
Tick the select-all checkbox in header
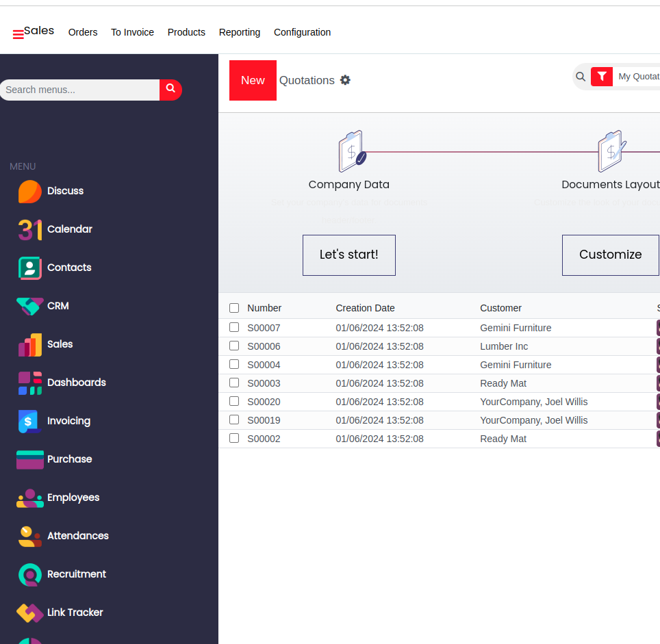[x=234, y=308]
